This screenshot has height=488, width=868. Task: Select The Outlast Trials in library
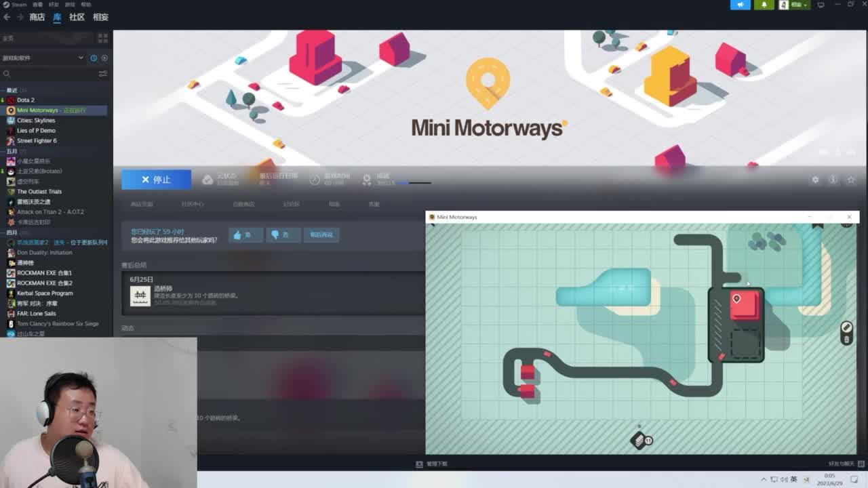point(39,192)
